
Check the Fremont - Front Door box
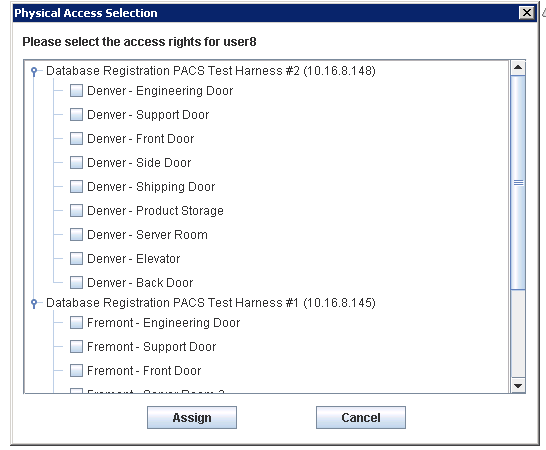76,371
